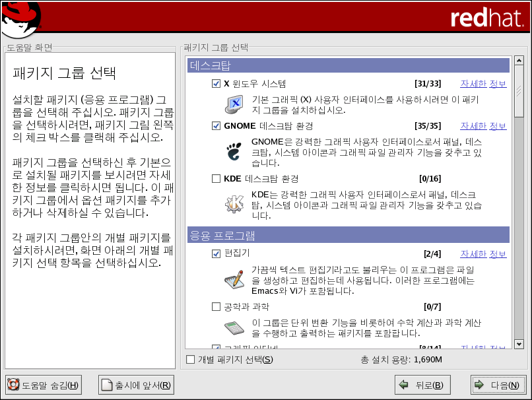The height and width of the screenshot is (400, 532).
Task: Enable the KDE 데스크탑 환경 checkbox
Action: (x=216, y=179)
